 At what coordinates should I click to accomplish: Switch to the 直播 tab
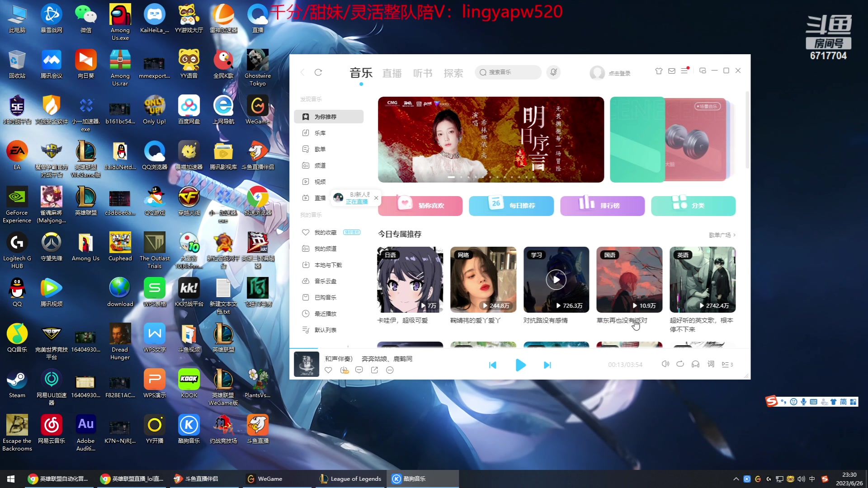(x=392, y=73)
